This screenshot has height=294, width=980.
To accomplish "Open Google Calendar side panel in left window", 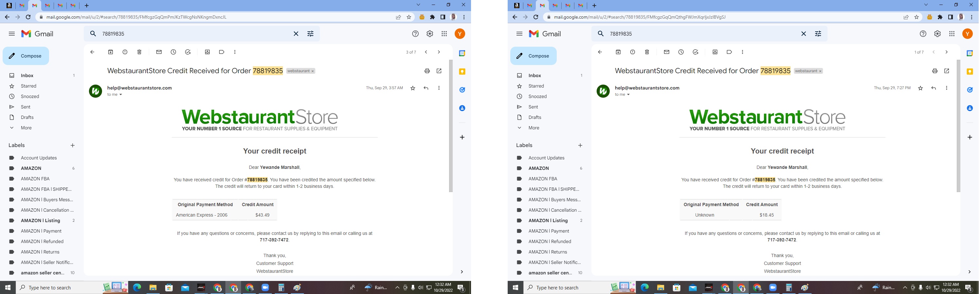I will point(462,54).
